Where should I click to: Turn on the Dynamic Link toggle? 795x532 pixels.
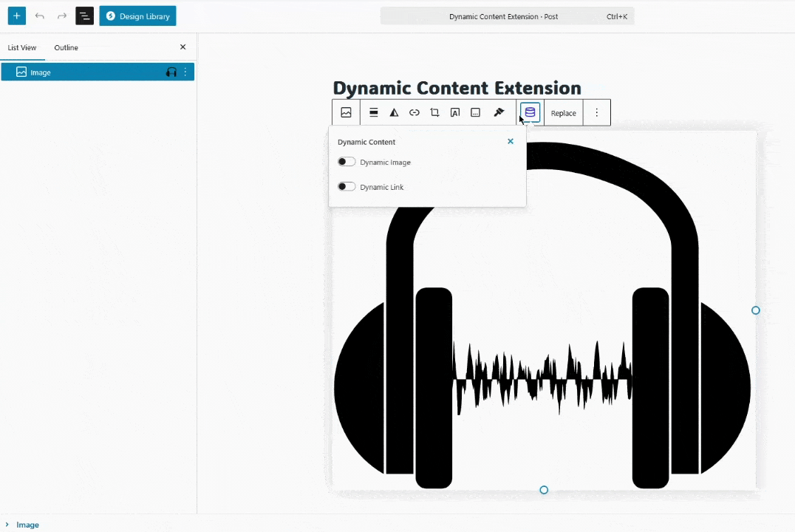347,187
